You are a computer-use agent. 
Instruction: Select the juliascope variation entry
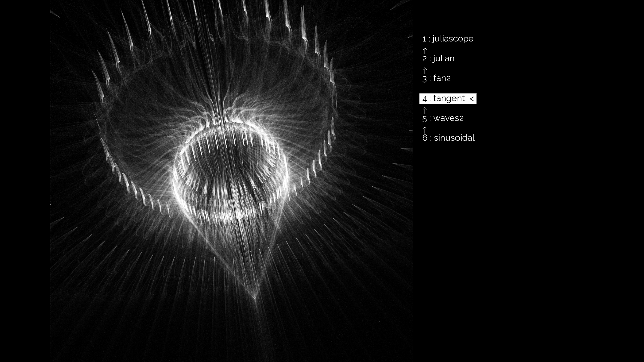tap(452, 39)
